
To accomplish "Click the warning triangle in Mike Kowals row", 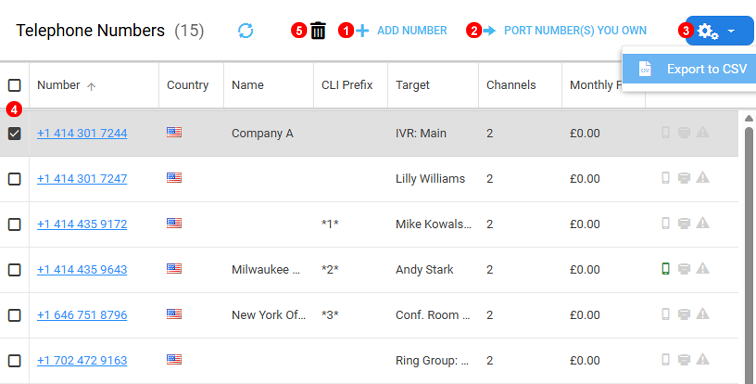I will tap(703, 222).
